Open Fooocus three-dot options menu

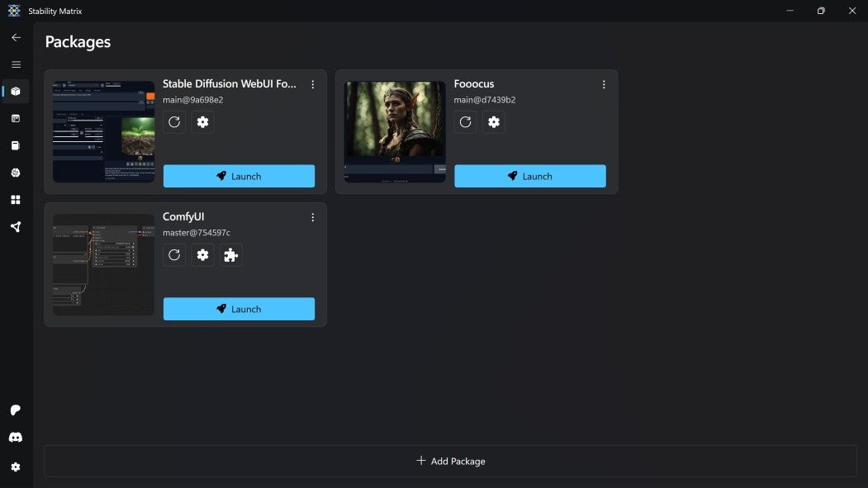(604, 85)
